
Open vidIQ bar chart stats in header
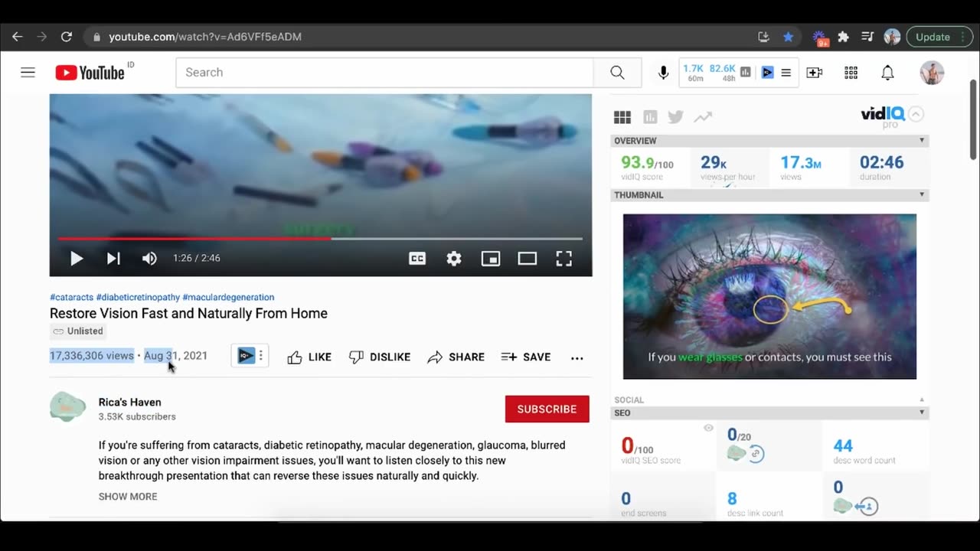(x=746, y=73)
